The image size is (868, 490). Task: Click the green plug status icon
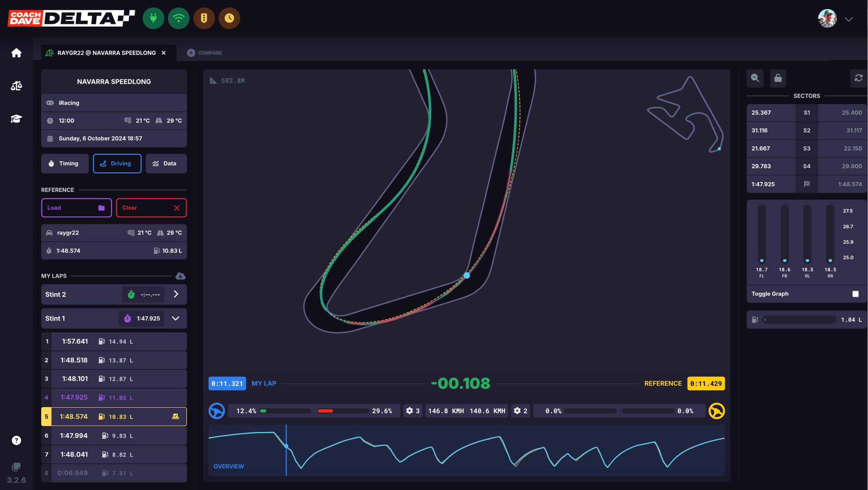click(153, 18)
